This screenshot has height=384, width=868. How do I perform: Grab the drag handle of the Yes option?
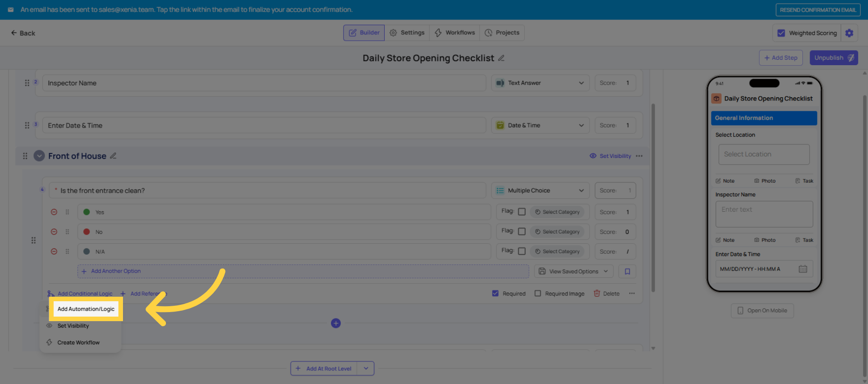point(67,212)
